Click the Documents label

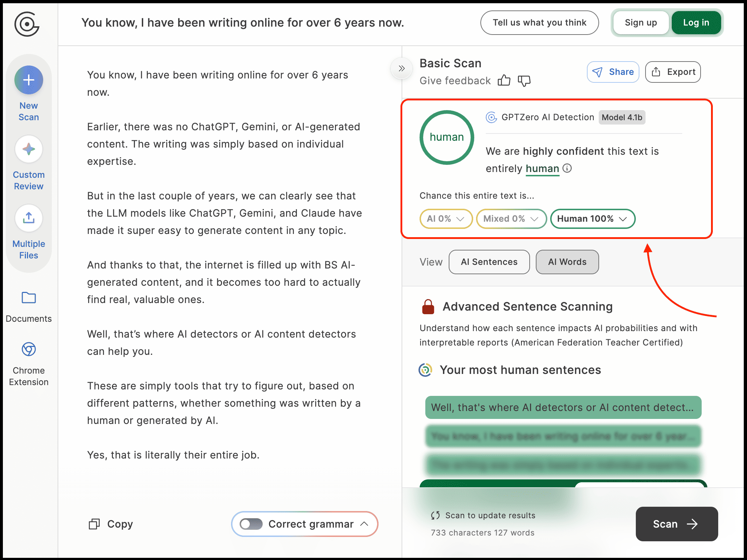point(29,319)
